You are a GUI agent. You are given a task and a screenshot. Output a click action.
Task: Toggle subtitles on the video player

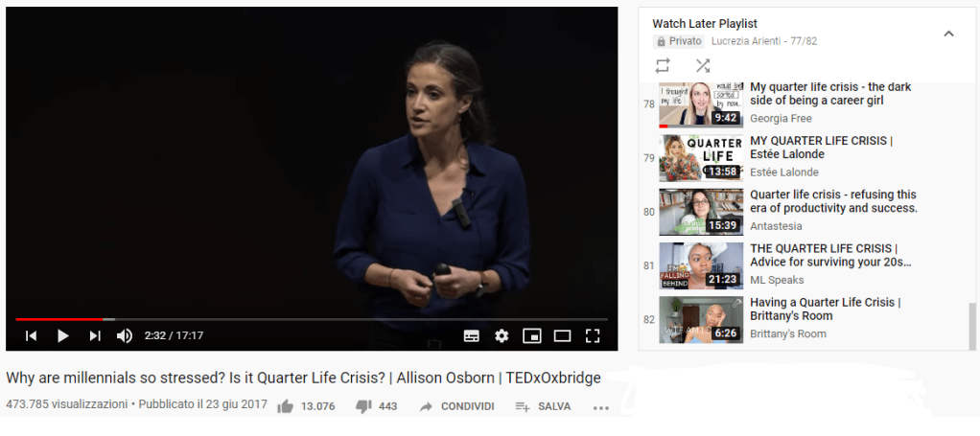471,336
